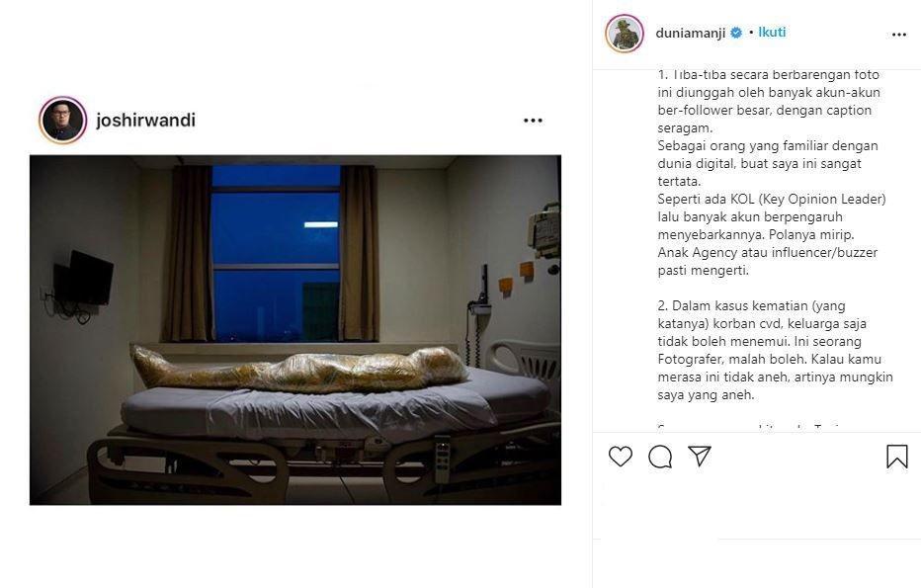
Task: Open duniamanji post options three dots
Action: click(898, 35)
